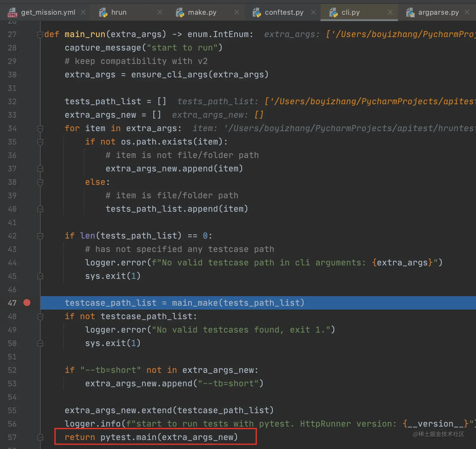Close the make.py tab

[237, 12]
